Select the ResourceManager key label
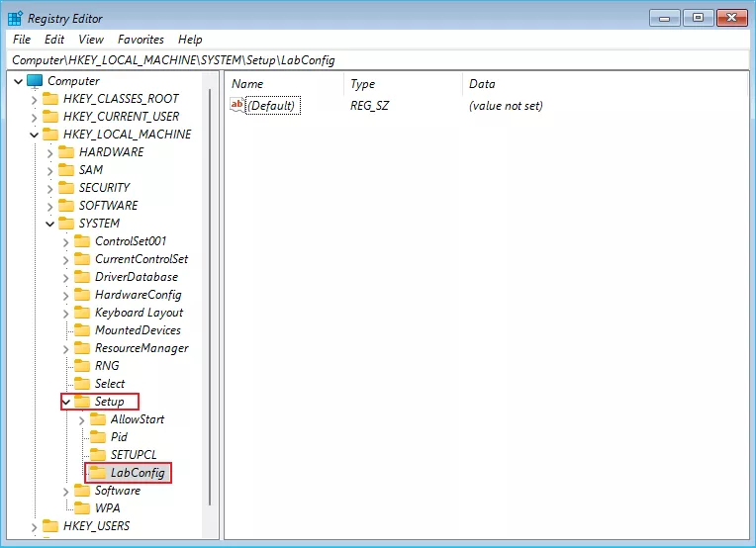The height and width of the screenshot is (548, 756). click(142, 348)
